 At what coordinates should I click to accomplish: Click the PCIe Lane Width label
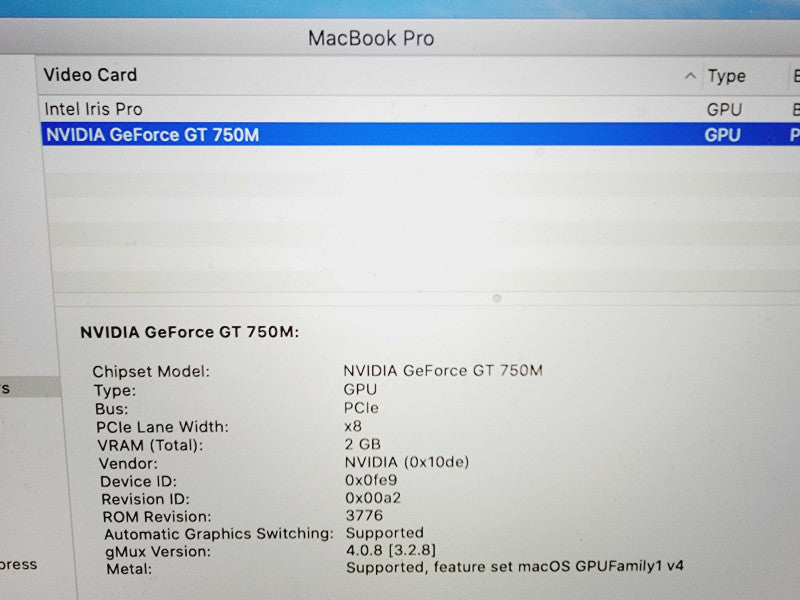[x=162, y=427]
